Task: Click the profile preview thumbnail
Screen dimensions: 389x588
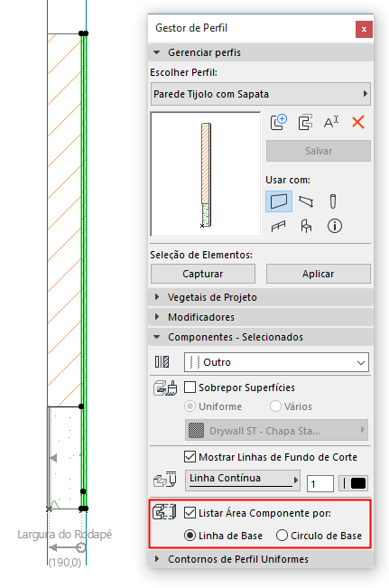Action: tap(206, 174)
